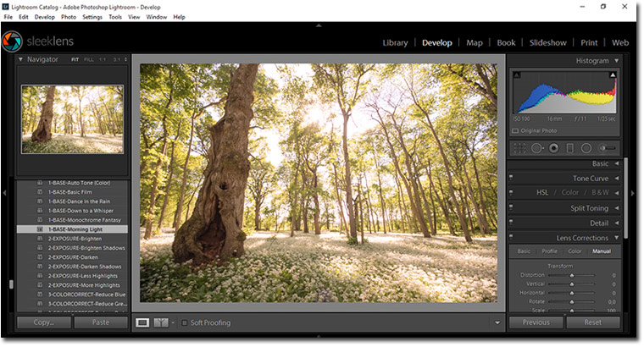
Task: Switch to the Library module
Action: (395, 42)
